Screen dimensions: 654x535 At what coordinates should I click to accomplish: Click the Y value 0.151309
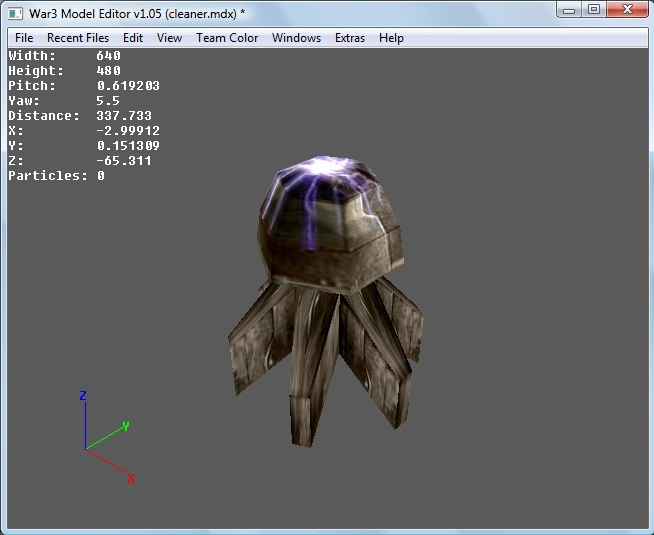128,146
